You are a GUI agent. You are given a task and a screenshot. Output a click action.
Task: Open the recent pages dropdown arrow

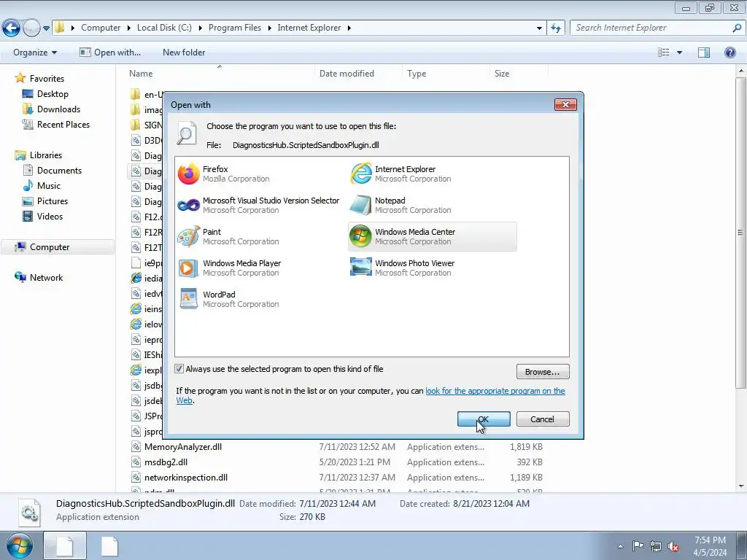(x=46, y=28)
